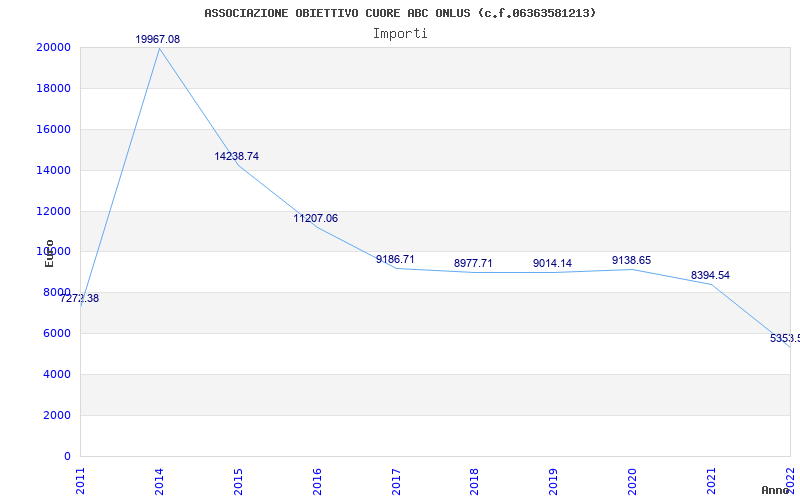
Task: Select the 8977.71 data label
Action: click(x=473, y=263)
